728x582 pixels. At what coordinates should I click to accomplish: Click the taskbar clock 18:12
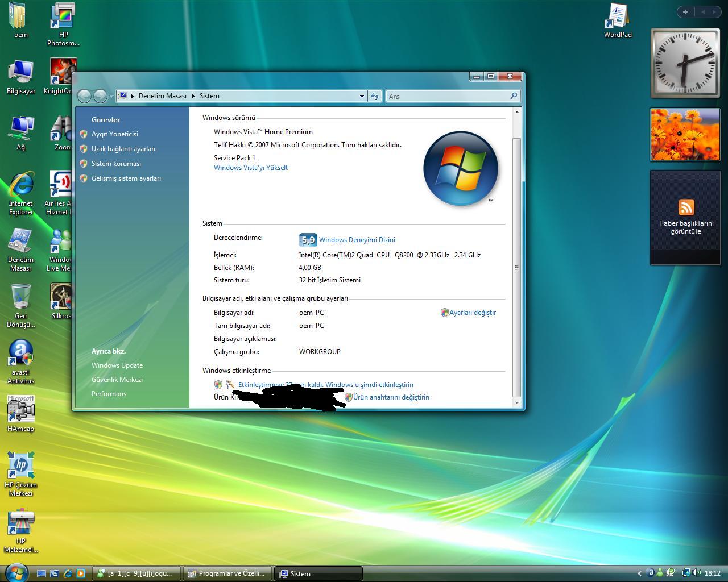click(712, 573)
